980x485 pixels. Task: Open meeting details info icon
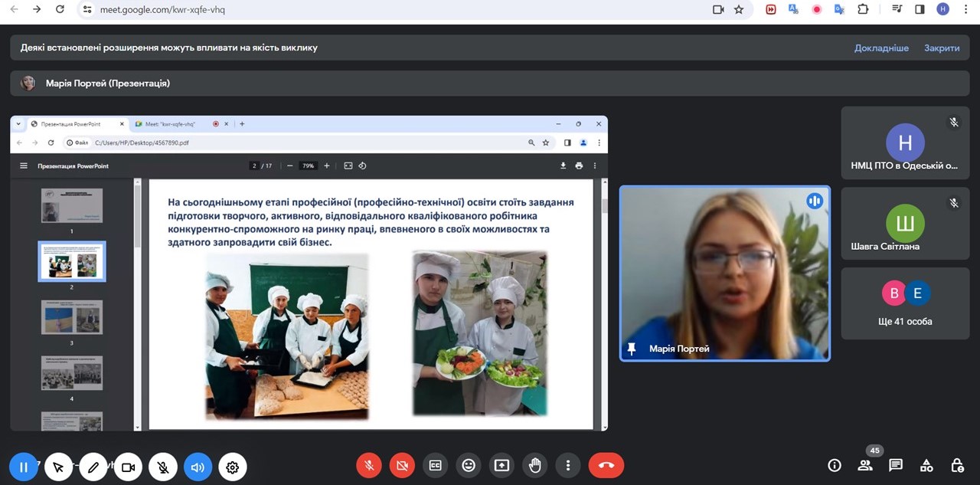coord(835,466)
